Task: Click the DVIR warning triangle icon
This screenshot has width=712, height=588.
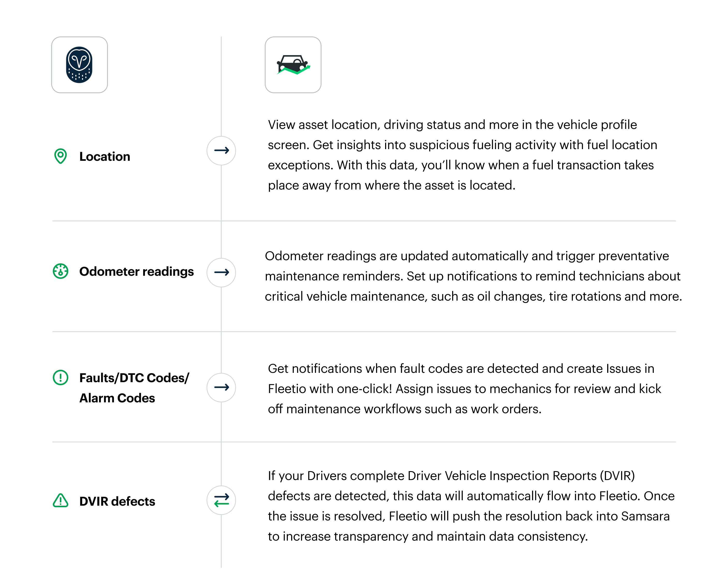Action: tap(61, 500)
